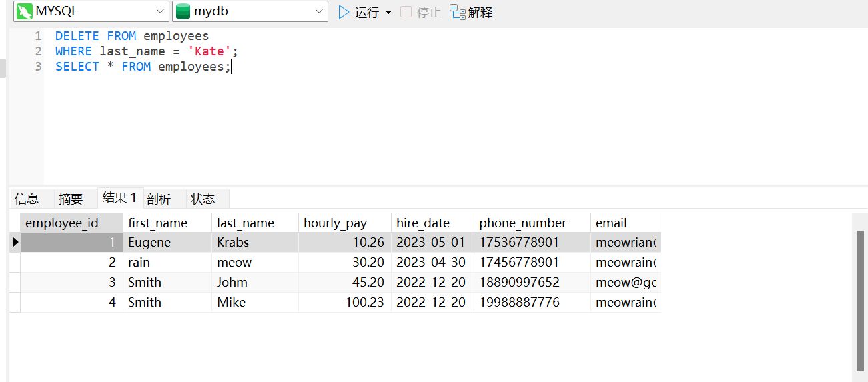The height and width of the screenshot is (382, 868).
Task: Click the green Run play icon
Action: click(x=344, y=12)
